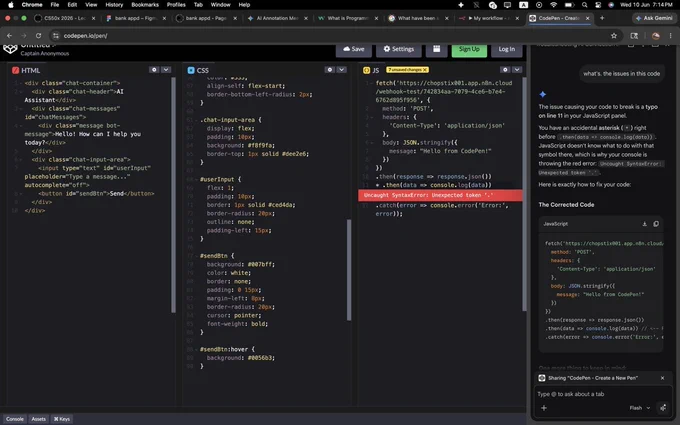Open the Assets button
The width and height of the screenshot is (680, 425).
[x=39, y=419]
